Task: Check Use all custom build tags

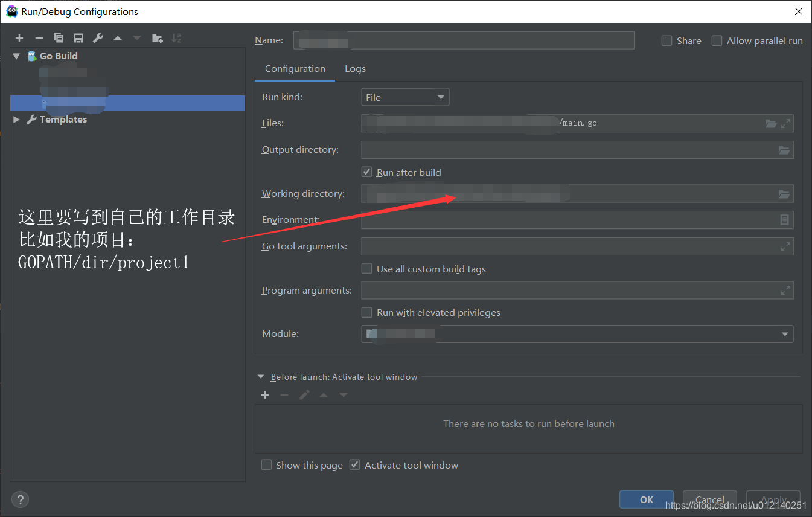Action: [x=366, y=269]
